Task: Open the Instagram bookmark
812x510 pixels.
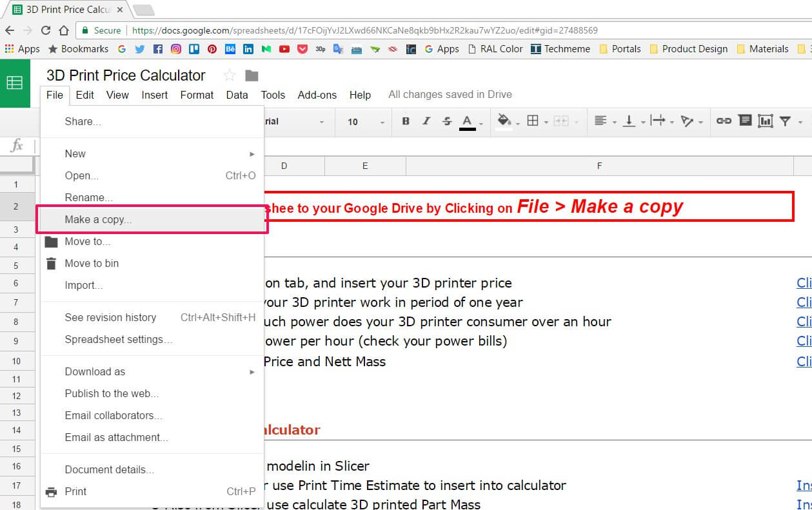Action: point(176,49)
